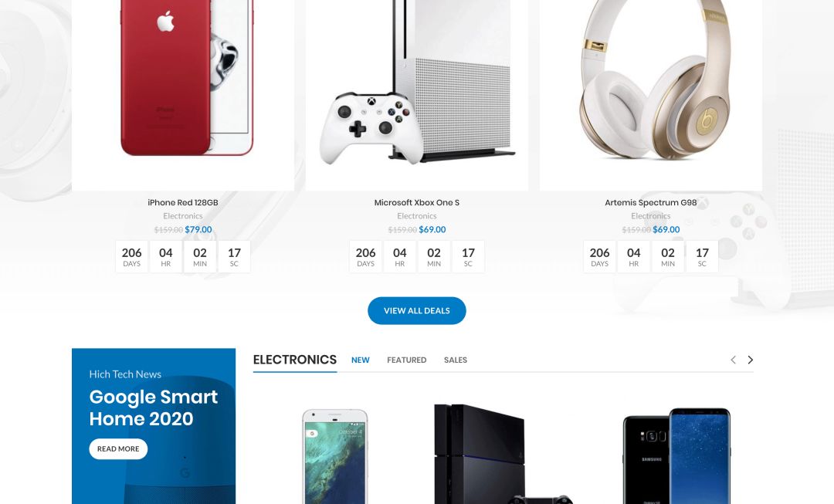Click Electronics category under Xbox One S
Screen dimensions: 834x504
[x=416, y=216]
